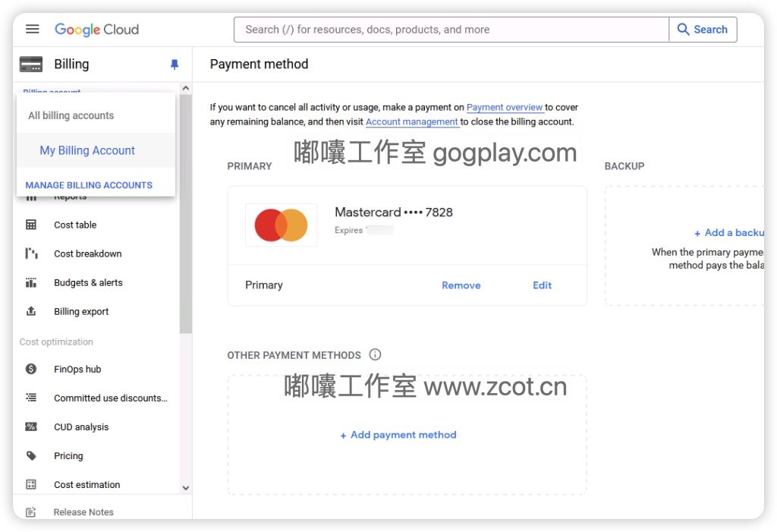Viewport: 777px width, 532px height.
Task: Click the Release Notes icon
Action: pos(30,512)
